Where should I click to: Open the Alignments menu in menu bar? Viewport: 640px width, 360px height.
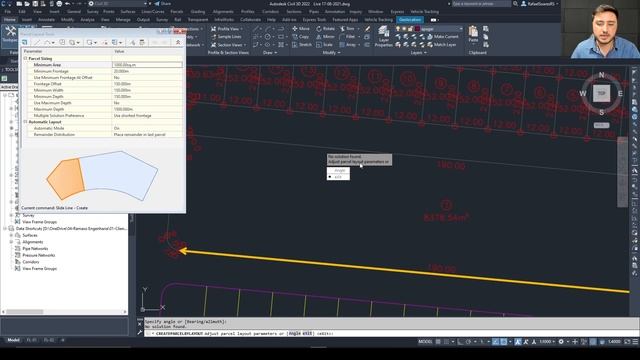(223, 11)
